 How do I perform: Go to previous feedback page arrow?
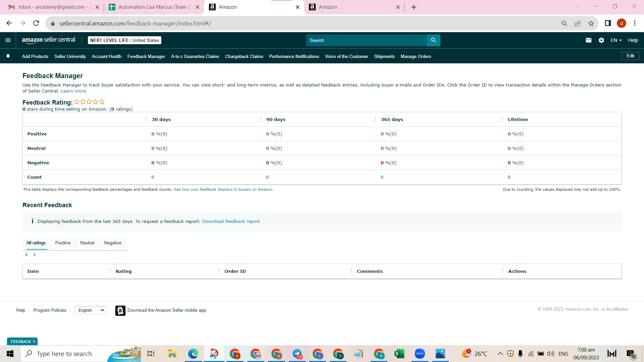pyautogui.click(x=26, y=255)
